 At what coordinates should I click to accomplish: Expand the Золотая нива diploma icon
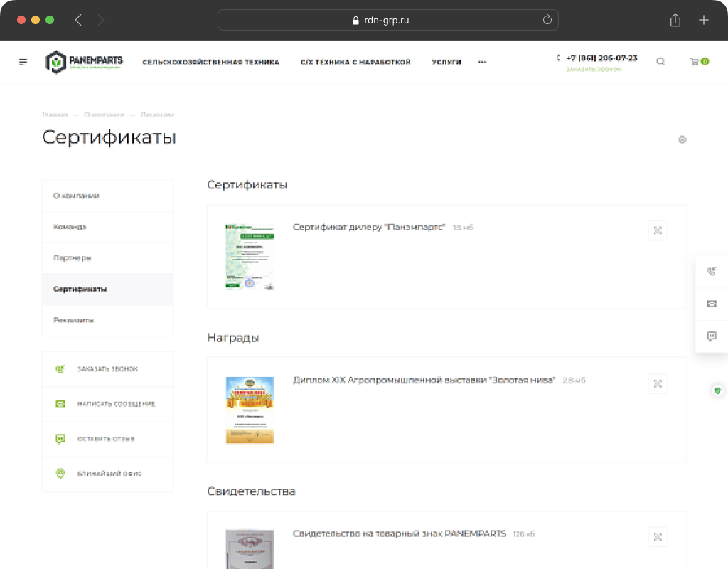click(x=658, y=383)
